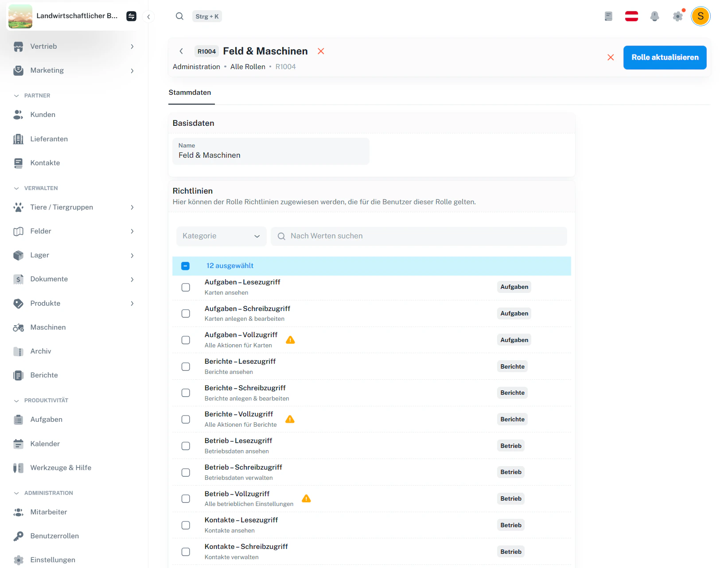Check Berichte – Schreibzugriff policy
This screenshot has height=568, width=728.
[x=186, y=393]
